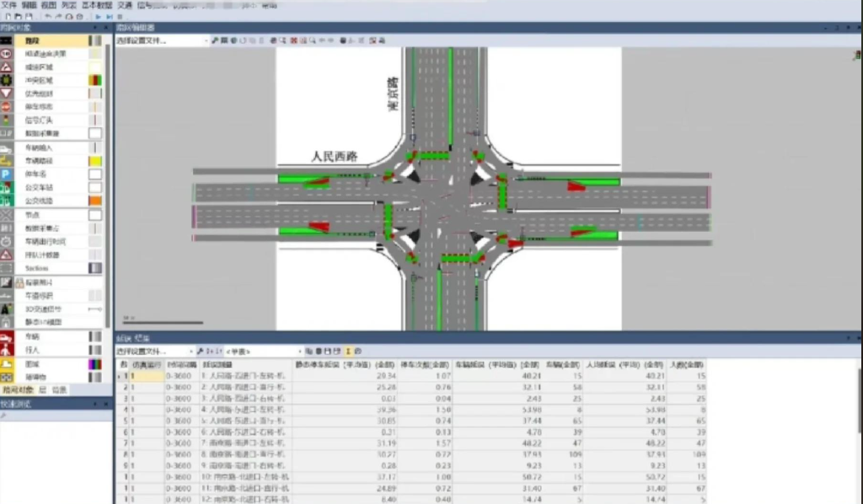Click the stop simulation button
Viewport: 863px width, 504px height.
(x=120, y=16)
